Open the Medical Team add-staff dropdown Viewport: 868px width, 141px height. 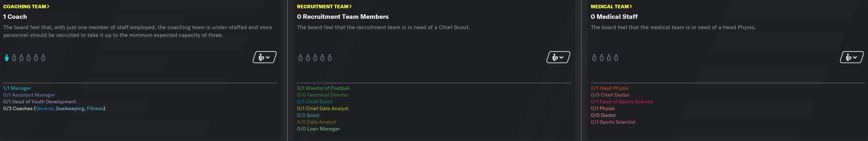[x=851, y=57]
